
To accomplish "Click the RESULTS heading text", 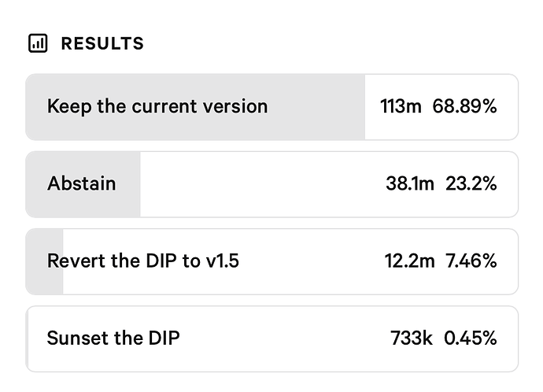I will point(102,43).
